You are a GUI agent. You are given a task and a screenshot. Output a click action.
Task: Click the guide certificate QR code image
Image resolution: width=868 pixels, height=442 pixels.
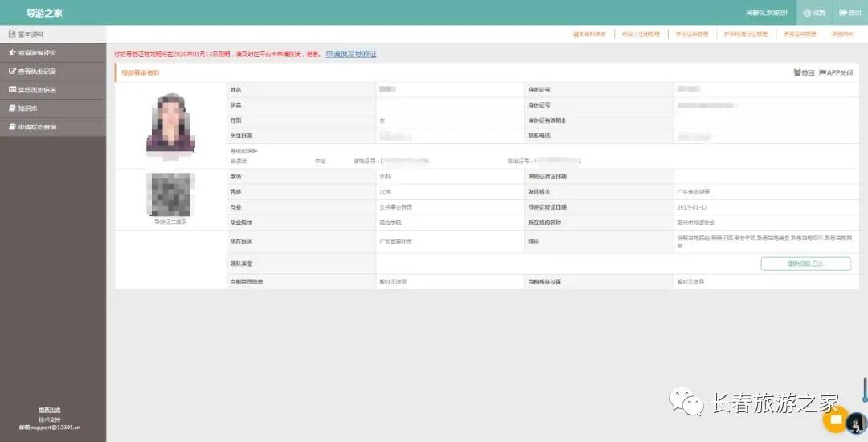click(x=170, y=194)
